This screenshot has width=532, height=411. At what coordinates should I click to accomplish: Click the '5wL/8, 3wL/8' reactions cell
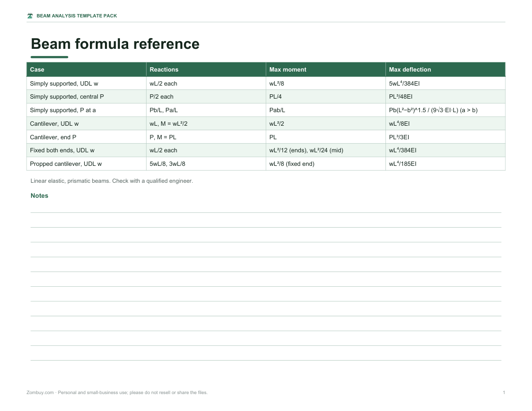pyautogui.click(x=206, y=164)
